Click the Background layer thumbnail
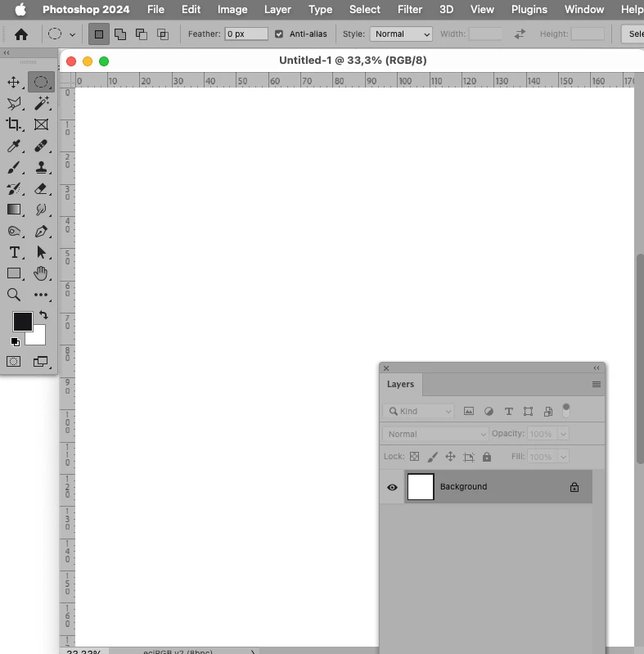This screenshot has width=644, height=654. 421,487
